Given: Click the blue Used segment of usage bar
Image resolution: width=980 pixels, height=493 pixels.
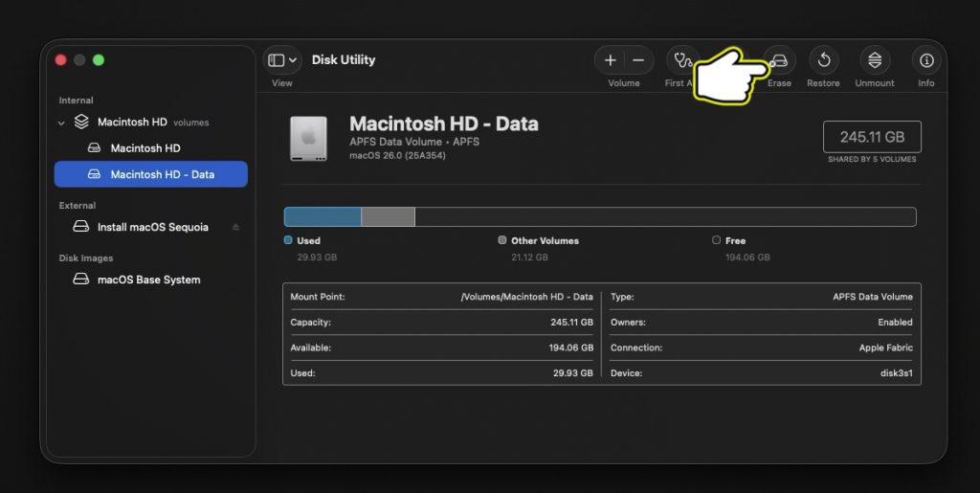Looking at the screenshot, I should [x=323, y=217].
